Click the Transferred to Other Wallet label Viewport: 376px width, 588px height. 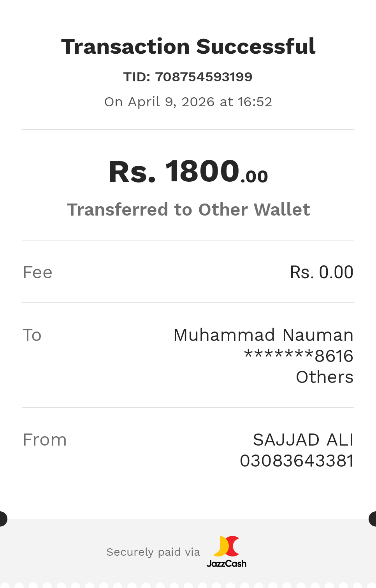(188, 209)
